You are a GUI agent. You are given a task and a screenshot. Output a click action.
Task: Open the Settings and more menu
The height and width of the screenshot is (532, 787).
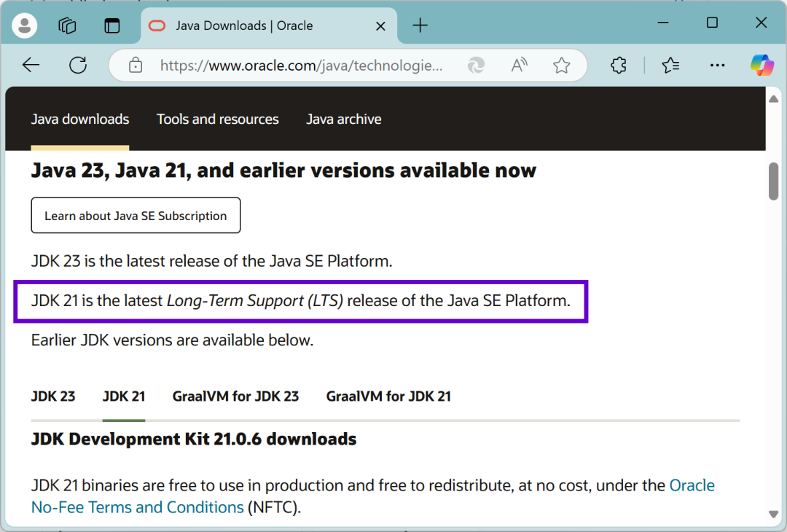pos(717,66)
